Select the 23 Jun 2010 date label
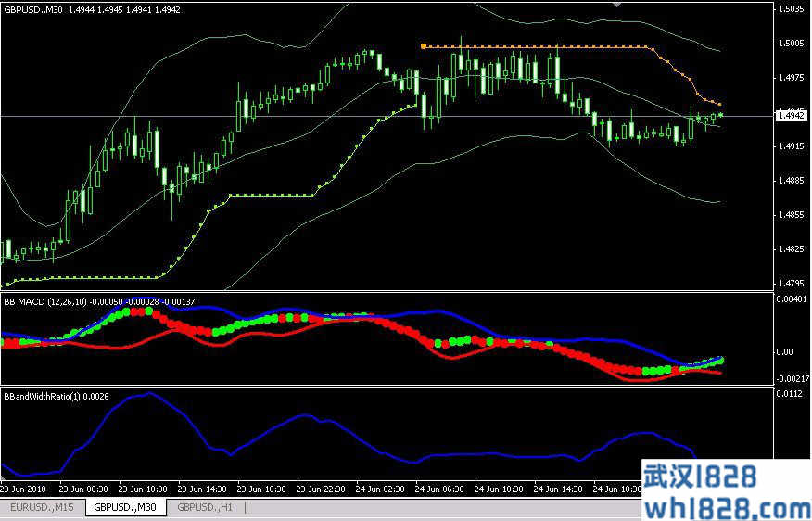The image size is (812, 521). 25,488
